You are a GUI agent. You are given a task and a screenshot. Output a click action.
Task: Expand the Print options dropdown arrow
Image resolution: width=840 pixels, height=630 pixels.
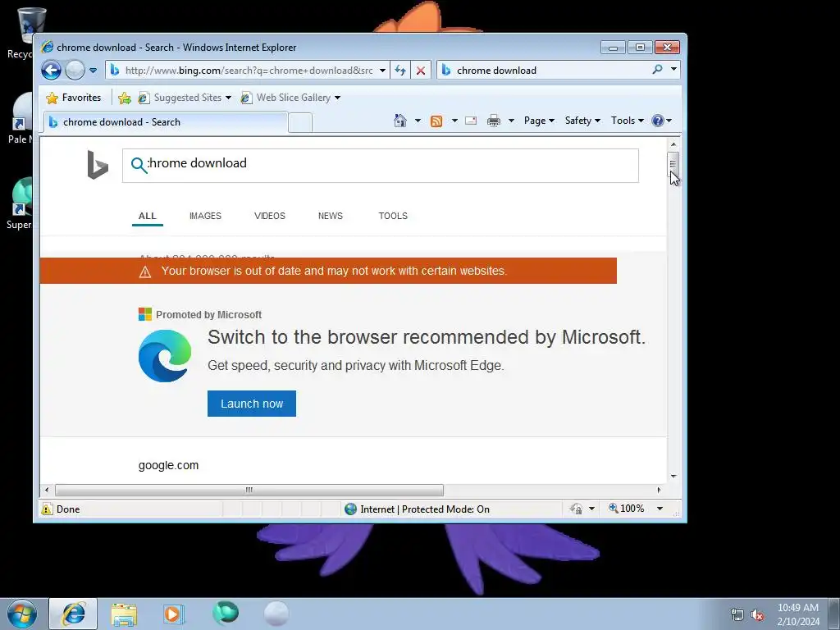tap(511, 121)
